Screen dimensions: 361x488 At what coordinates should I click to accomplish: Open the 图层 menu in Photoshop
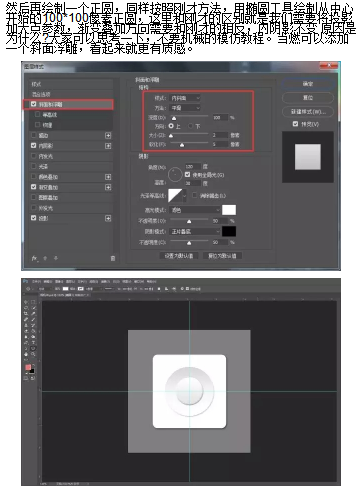click(70, 281)
